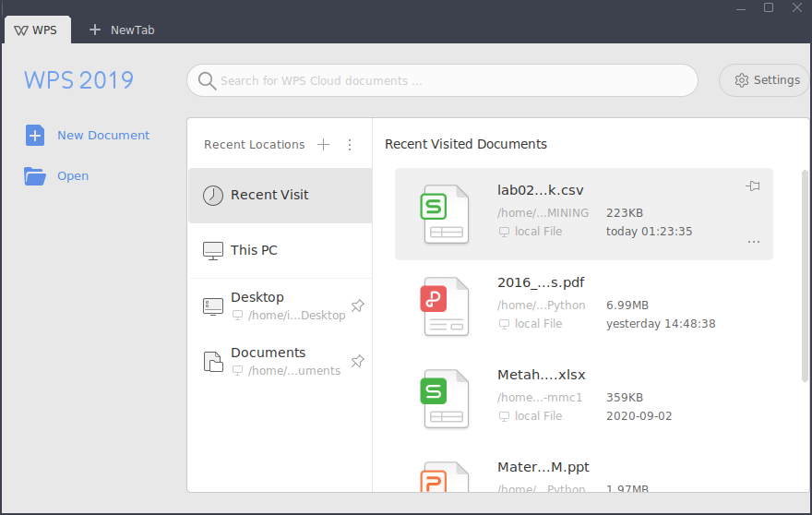The height and width of the screenshot is (515, 812).
Task: Click the Recent Visit clock icon
Action: pyautogui.click(x=213, y=196)
